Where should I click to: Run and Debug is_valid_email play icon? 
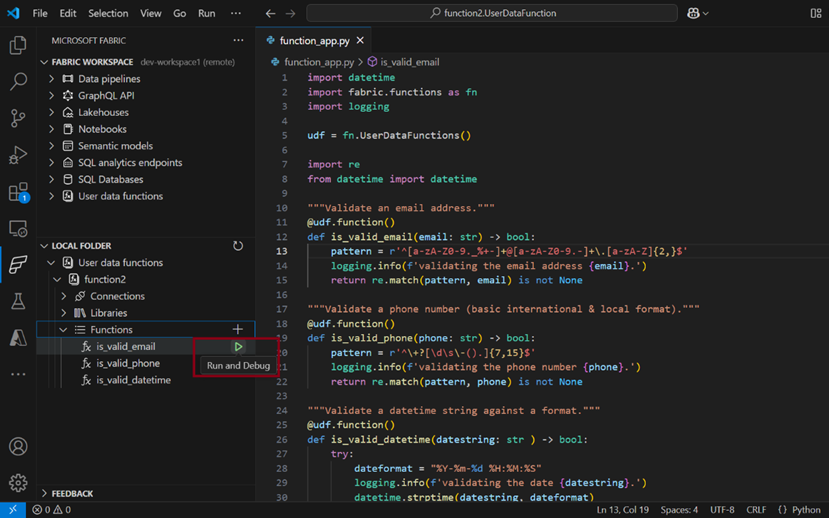238,347
